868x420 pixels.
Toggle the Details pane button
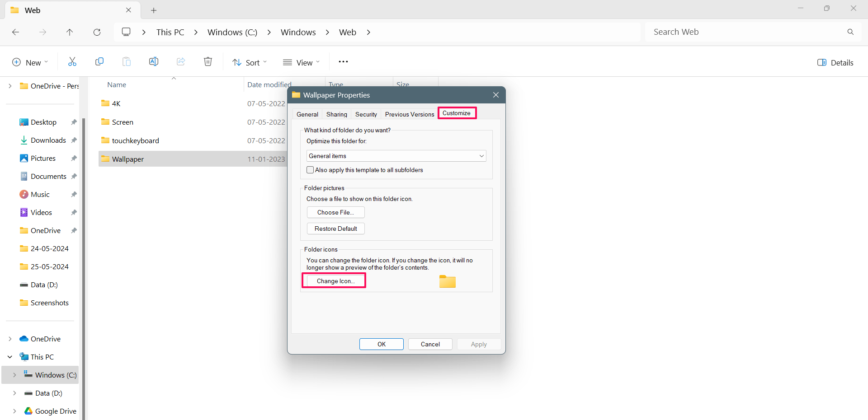(x=835, y=63)
